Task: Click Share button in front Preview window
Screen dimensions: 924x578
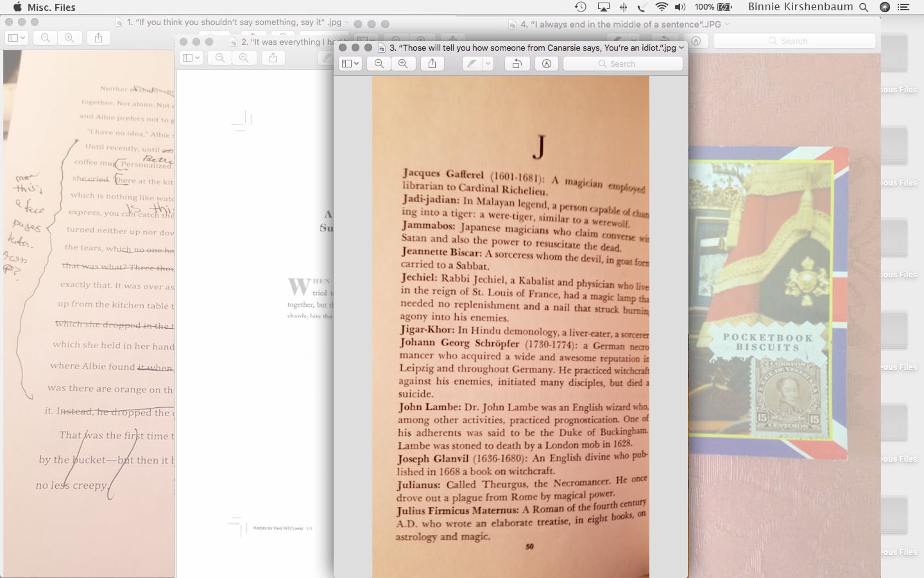Action: coord(432,64)
